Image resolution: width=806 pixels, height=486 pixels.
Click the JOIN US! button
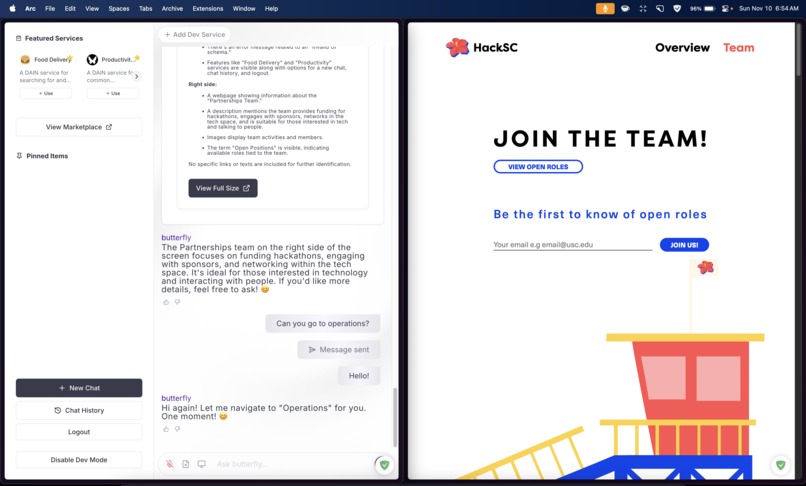pyautogui.click(x=684, y=245)
